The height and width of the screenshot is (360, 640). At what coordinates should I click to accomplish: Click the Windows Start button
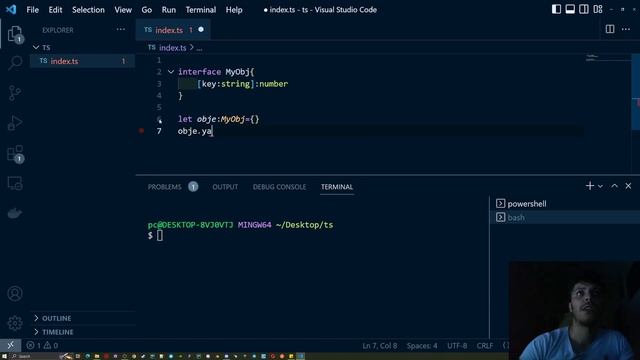click(4, 356)
